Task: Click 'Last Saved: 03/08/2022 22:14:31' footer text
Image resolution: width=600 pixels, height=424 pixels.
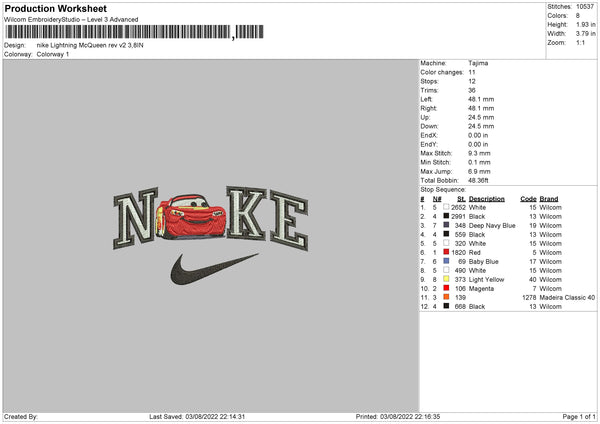Action: [x=197, y=416]
